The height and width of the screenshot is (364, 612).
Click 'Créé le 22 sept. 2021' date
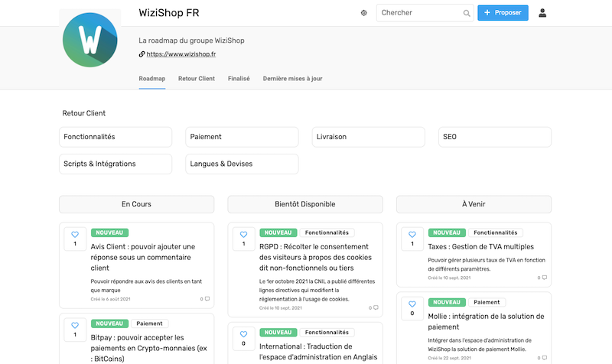[449, 358]
